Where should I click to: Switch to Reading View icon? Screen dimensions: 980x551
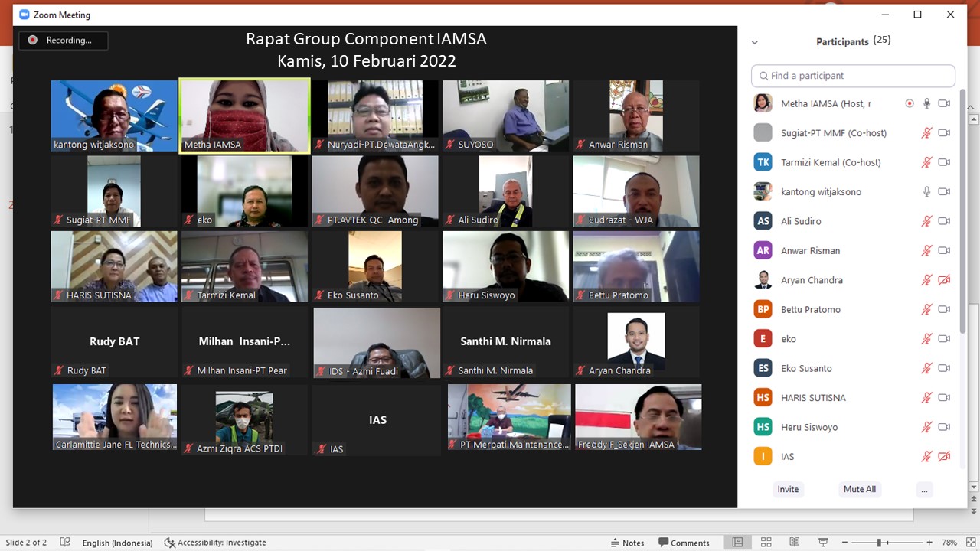pyautogui.click(x=794, y=543)
